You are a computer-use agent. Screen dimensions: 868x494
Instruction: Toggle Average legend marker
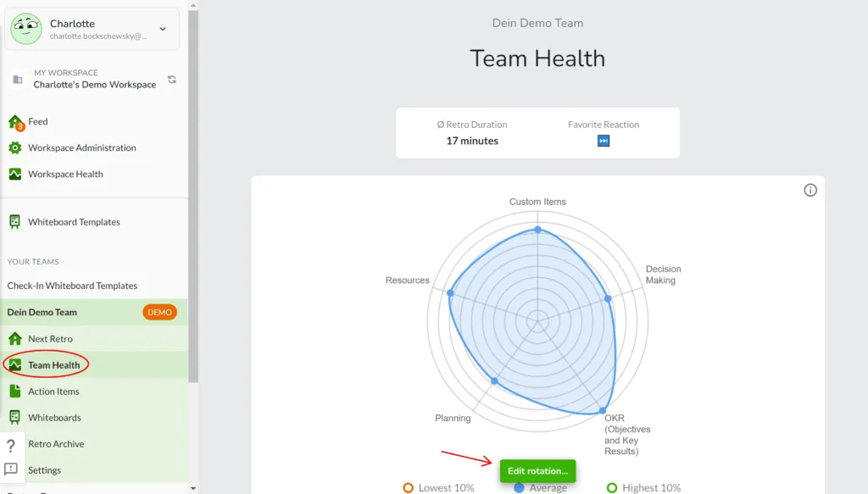tap(519, 488)
